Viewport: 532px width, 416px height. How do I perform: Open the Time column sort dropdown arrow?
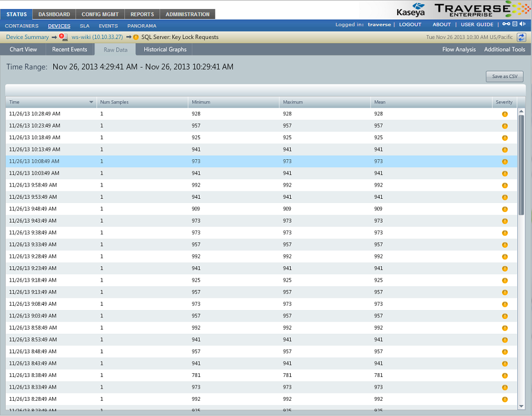91,102
